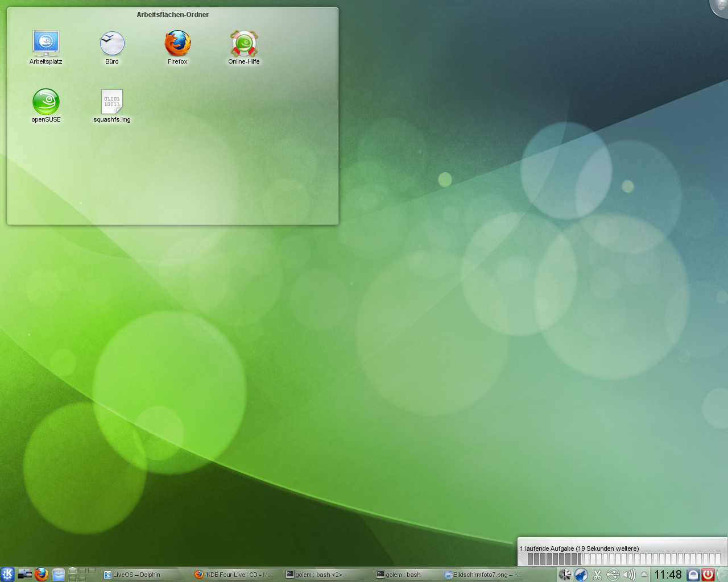
Task: Click the openSUSE desktop icon
Action: coord(45,102)
